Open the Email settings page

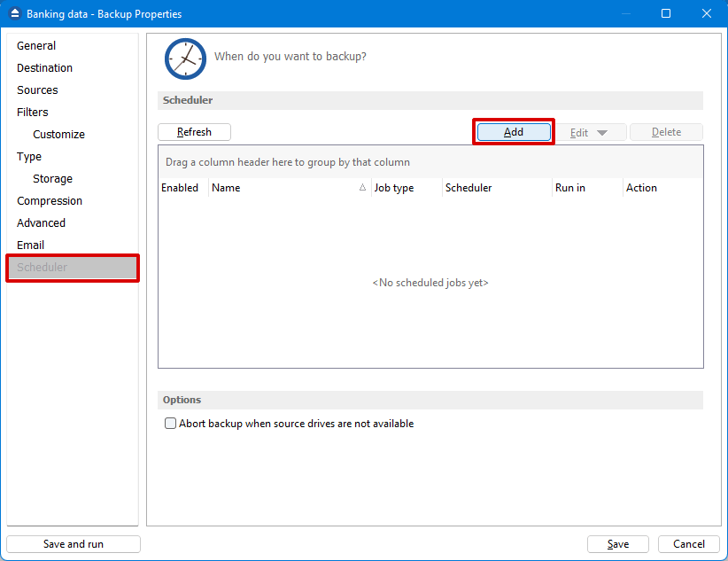click(x=30, y=245)
